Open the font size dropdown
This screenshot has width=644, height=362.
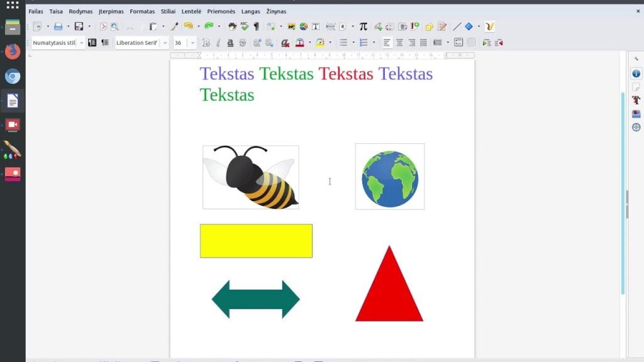point(192,43)
